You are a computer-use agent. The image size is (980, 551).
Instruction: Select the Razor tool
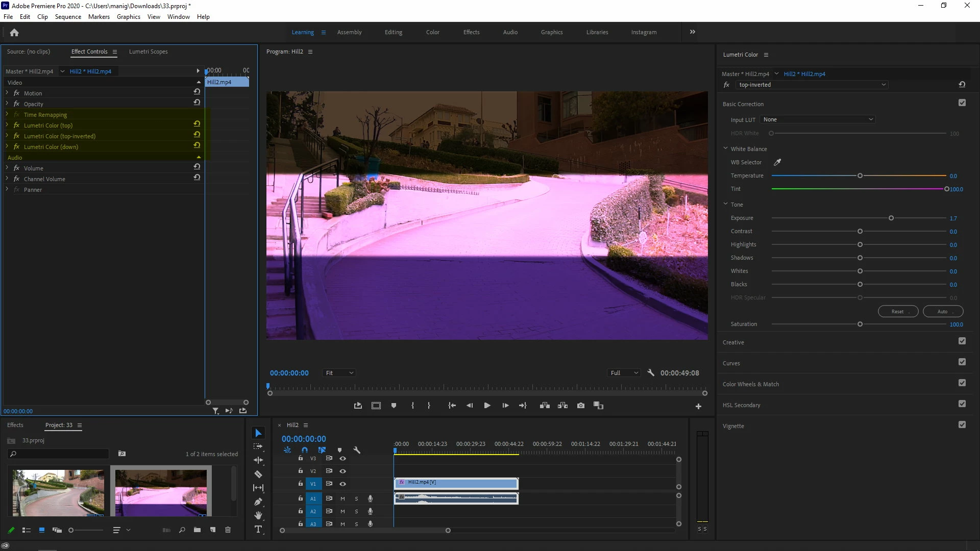click(258, 474)
